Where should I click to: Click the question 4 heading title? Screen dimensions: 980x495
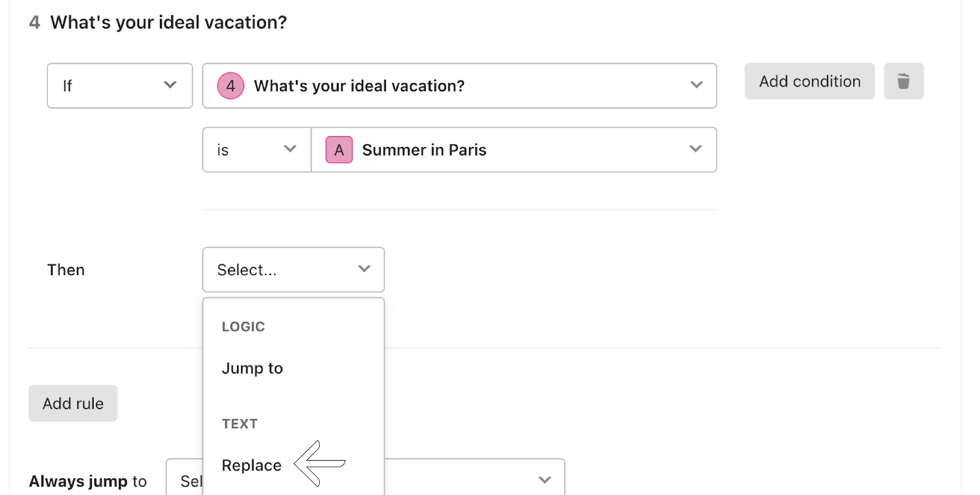click(x=168, y=23)
